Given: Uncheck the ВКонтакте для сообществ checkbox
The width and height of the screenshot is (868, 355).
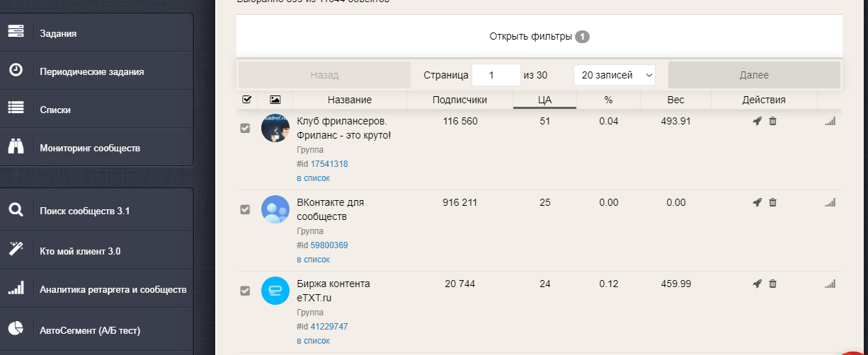Looking at the screenshot, I should point(246,209).
